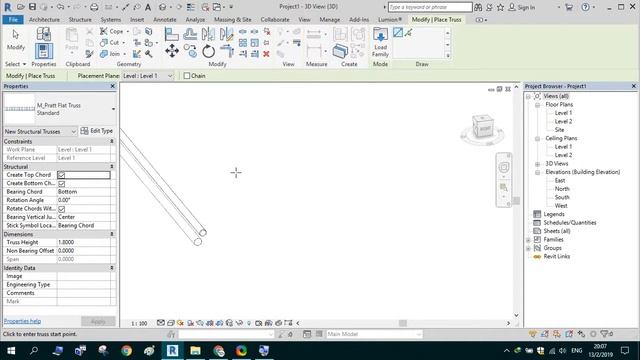Open File Explorer from the taskbar
Image resolution: width=640 pixels, height=360 pixels.
tap(195, 350)
